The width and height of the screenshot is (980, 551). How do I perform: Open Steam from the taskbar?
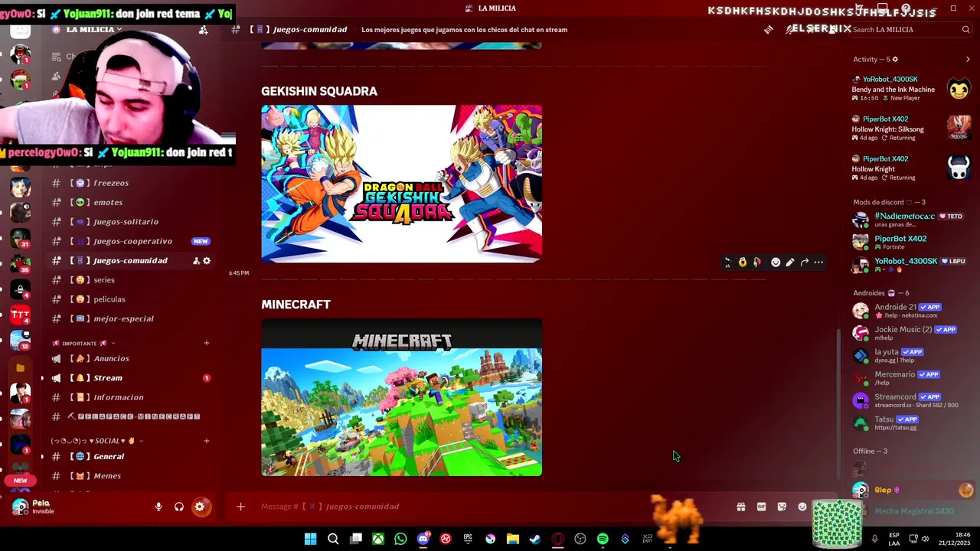[535, 539]
